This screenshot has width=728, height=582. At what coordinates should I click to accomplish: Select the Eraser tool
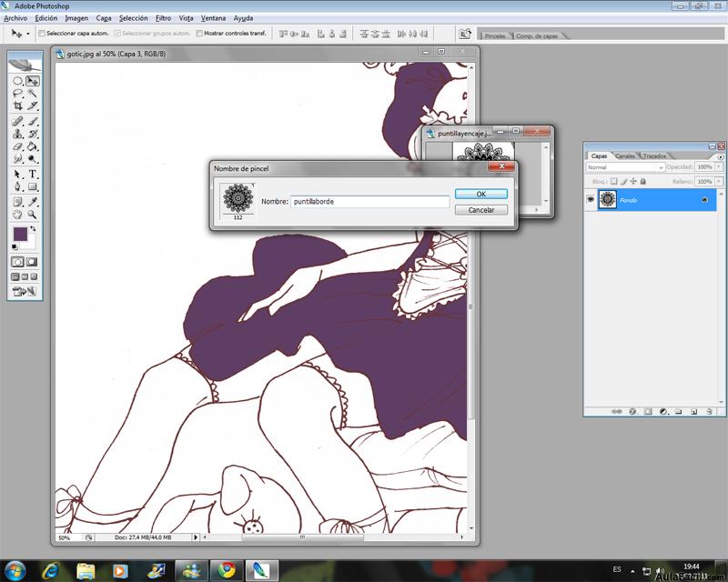tap(17, 146)
